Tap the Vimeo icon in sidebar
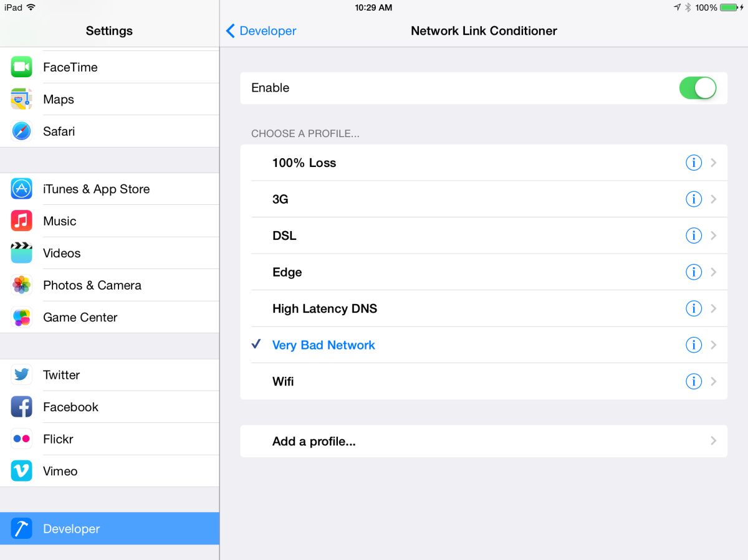Screen dimensions: 748x560 (21, 471)
